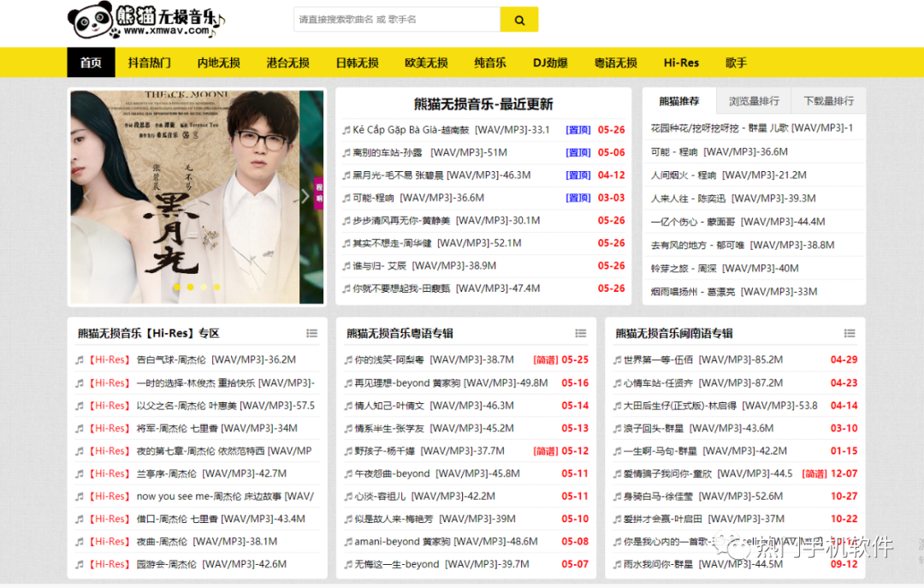
Task: Click the search magnifier button
Action: (x=519, y=20)
